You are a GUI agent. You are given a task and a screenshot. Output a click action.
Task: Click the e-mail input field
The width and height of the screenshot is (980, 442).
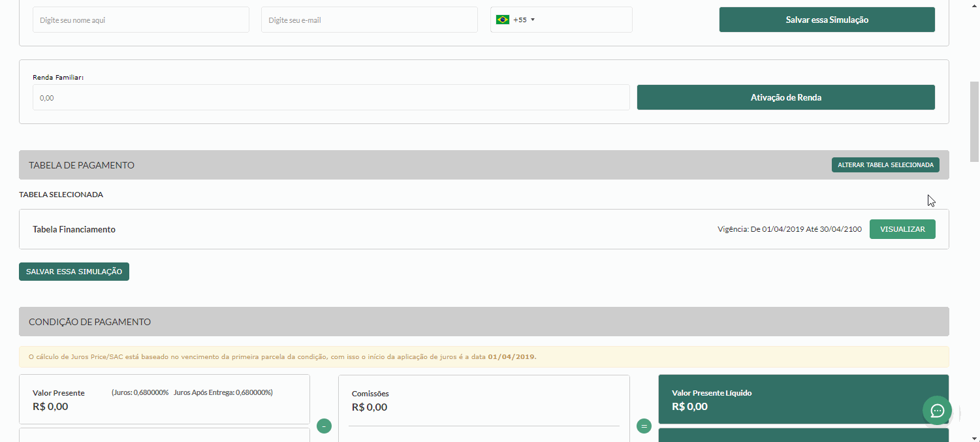[370, 20]
